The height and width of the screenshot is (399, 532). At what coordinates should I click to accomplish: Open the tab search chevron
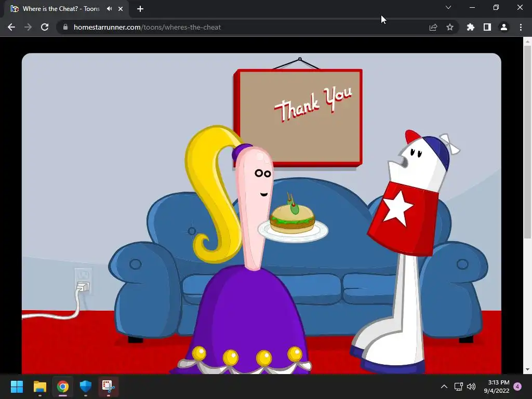point(448,7)
